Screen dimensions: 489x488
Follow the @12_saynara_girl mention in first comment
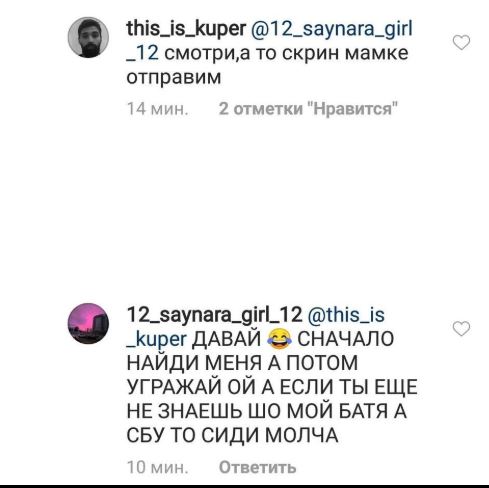[332, 29]
